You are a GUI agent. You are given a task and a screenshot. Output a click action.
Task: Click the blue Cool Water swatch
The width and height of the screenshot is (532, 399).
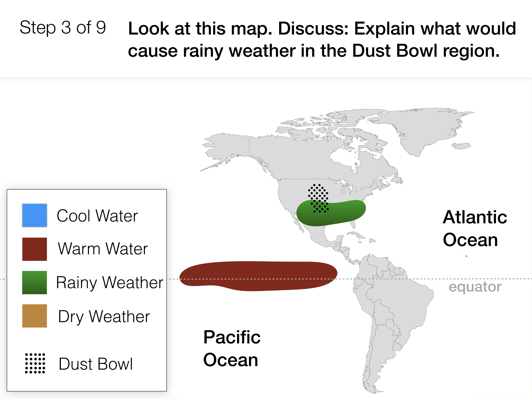35,215
